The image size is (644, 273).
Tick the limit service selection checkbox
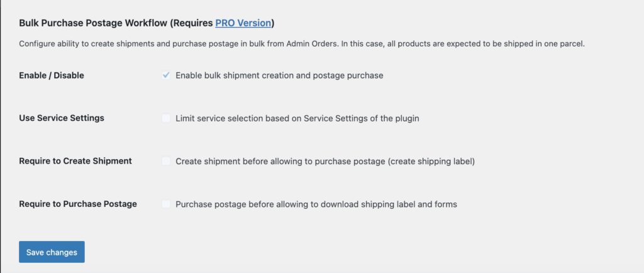[166, 118]
